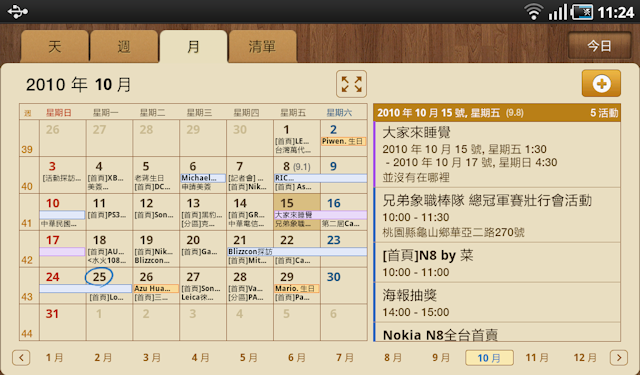Image resolution: width=640 pixels, height=375 pixels.
Task: Select October 19 in the month grid
Action: [x=156, y=249]
